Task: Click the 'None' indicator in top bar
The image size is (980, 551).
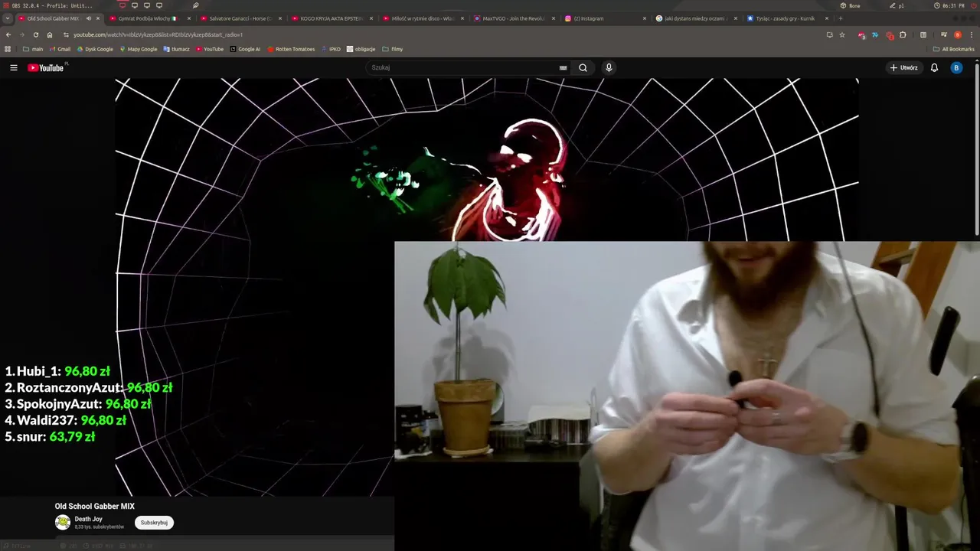Action: coord(850,5)
